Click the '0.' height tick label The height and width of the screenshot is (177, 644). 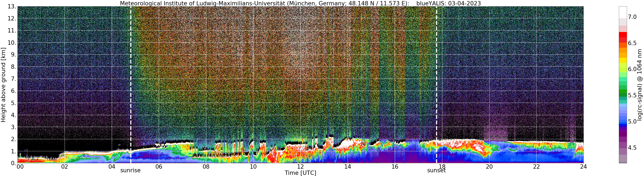click(x=14, y=163)
